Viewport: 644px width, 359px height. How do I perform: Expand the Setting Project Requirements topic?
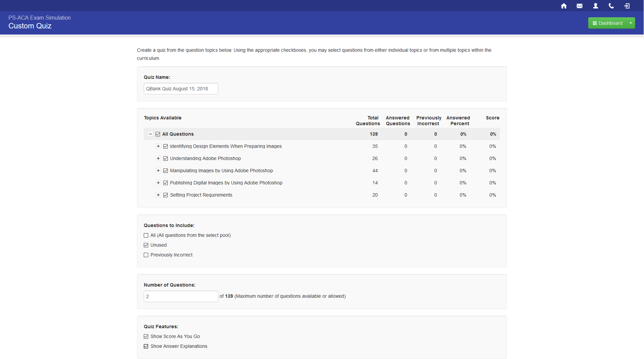coord(158,195)
